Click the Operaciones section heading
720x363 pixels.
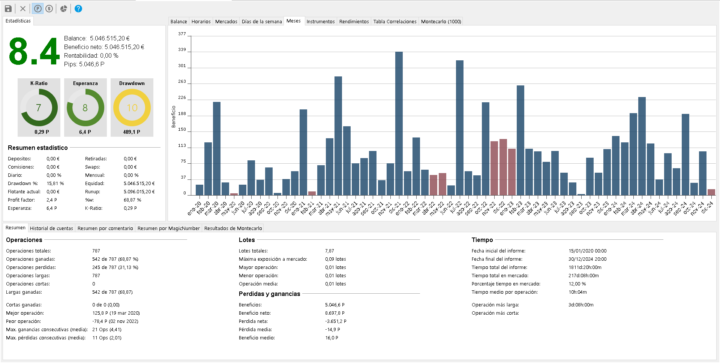(24, 240)
